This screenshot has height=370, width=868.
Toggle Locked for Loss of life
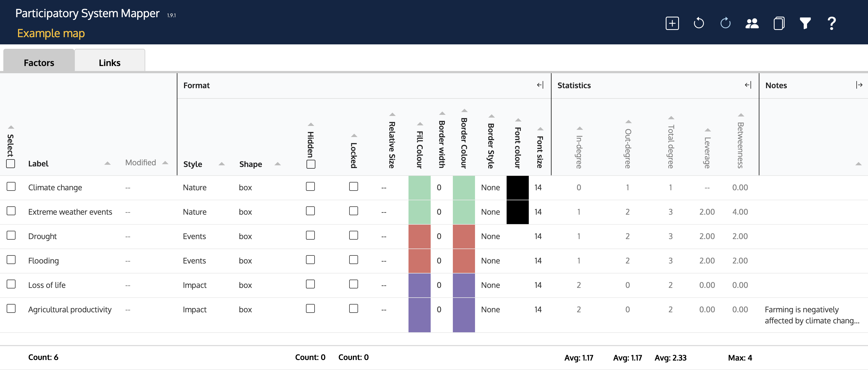(353, 284)
